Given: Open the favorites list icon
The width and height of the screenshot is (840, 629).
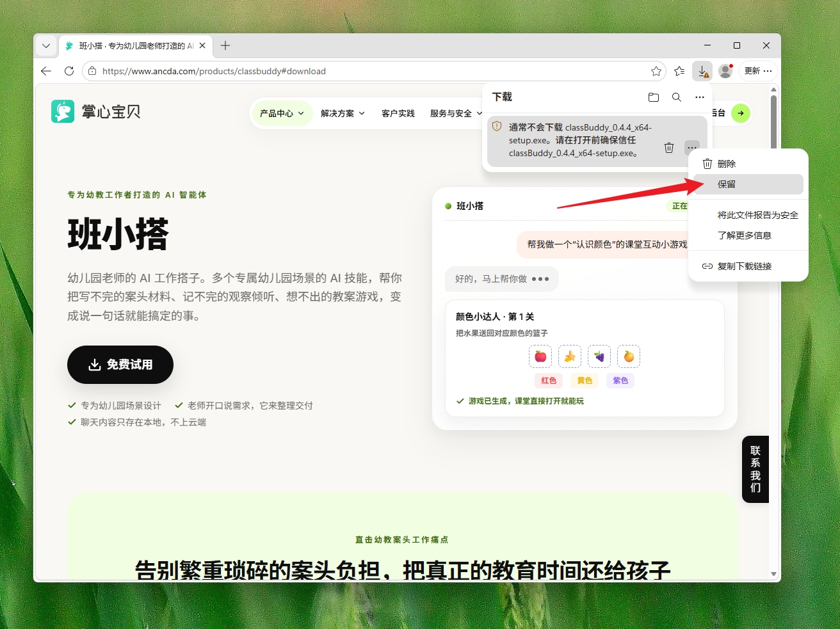Looking at the screenshot, I should 679,71.
